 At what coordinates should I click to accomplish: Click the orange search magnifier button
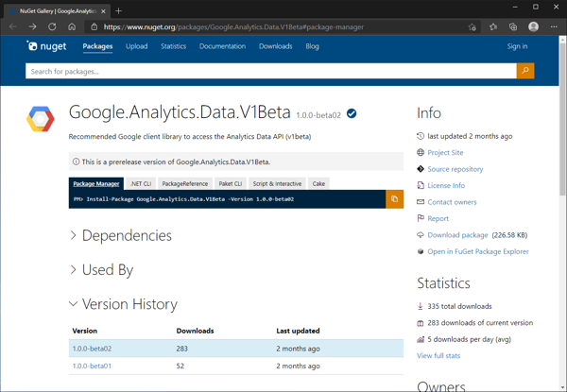pyautogui.click(x=525, y=71)
